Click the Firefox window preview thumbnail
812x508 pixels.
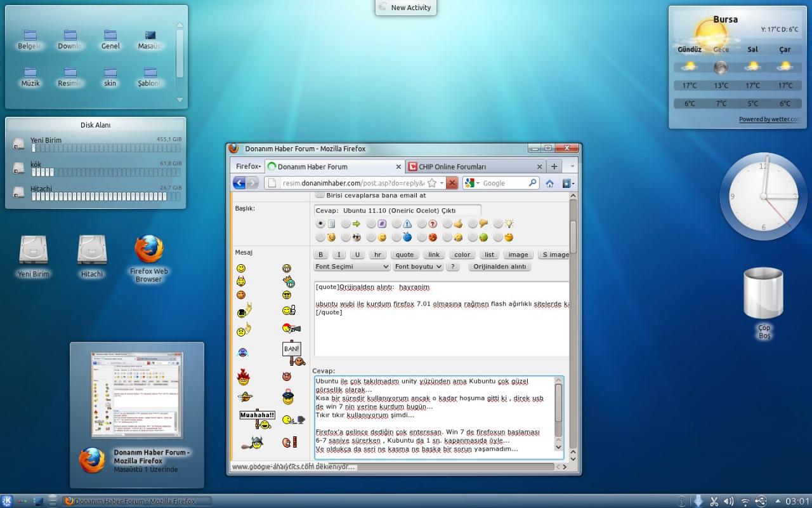[136, 396]
